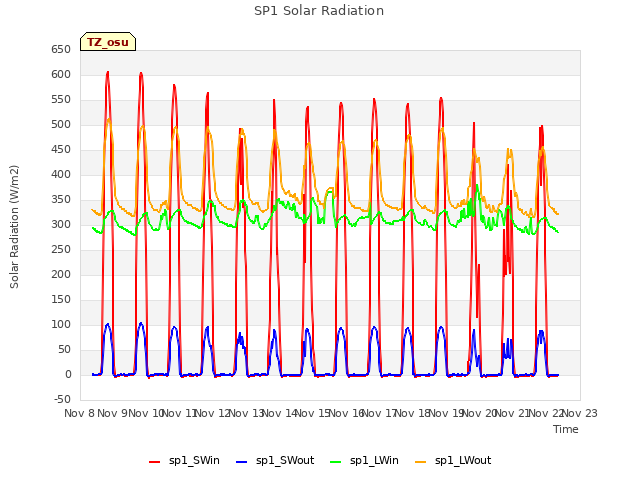Click the 100 y-axis tick label

61,324
